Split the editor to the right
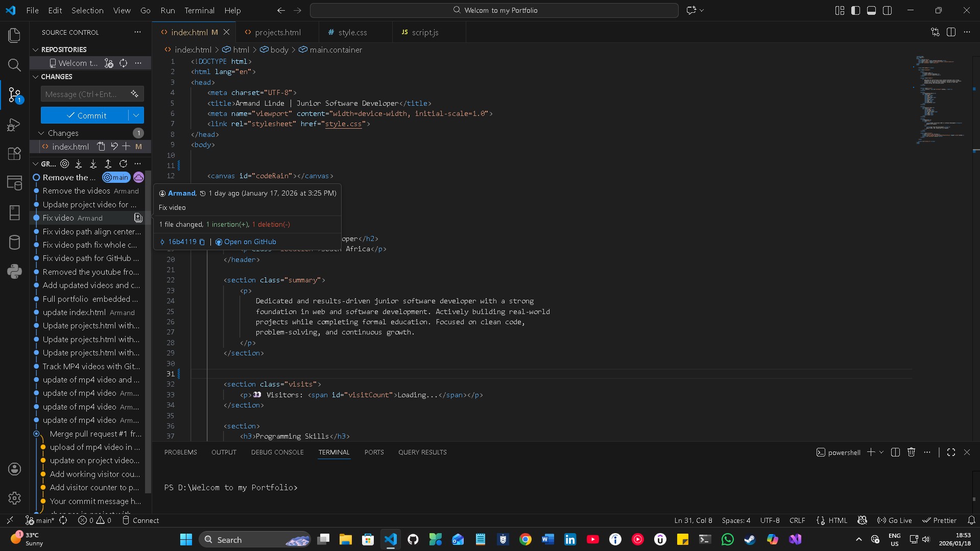This screenshot has width=980, height=551. [x=952, y=32]
